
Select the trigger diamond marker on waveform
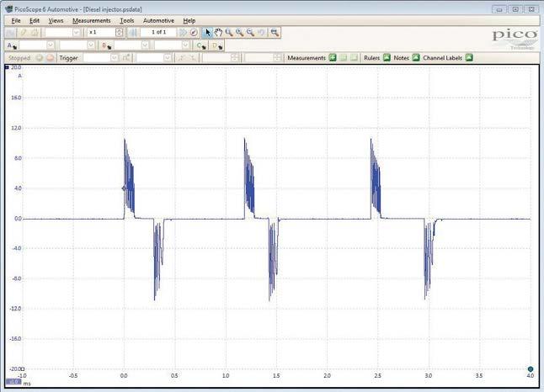pyautogui.click(x=124, y=188)
